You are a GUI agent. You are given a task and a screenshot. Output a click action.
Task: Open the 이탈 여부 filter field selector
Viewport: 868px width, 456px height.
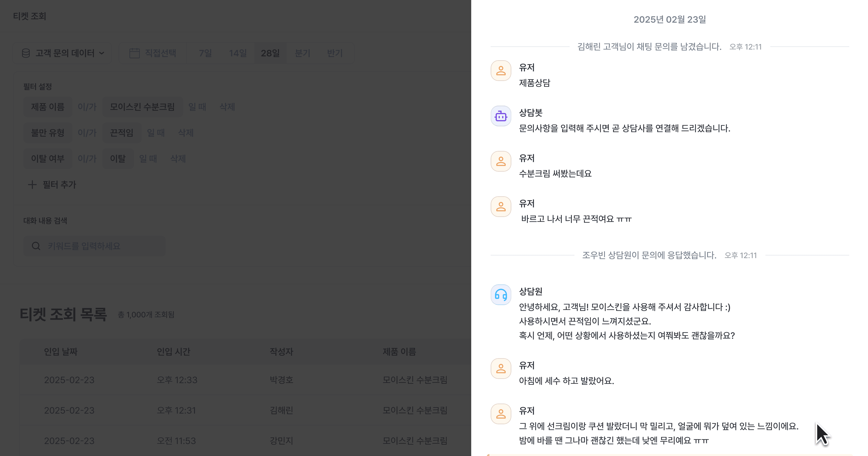click(48, 159)
